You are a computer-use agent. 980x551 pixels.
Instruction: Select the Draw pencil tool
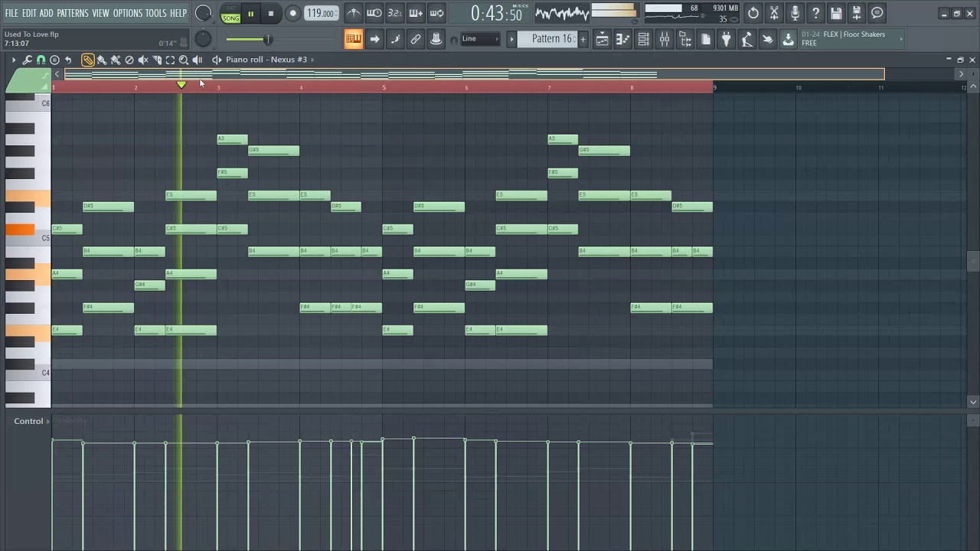(x=88, y=60)
